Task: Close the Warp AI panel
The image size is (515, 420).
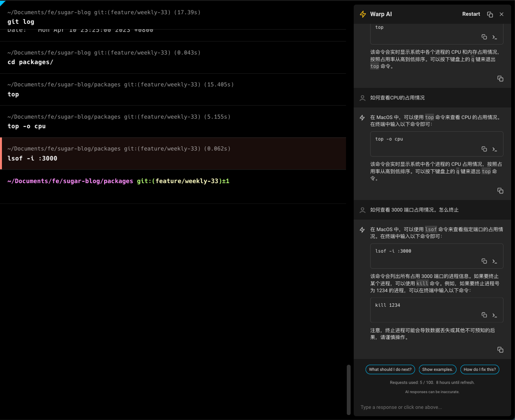Action: tap(502, 14)
